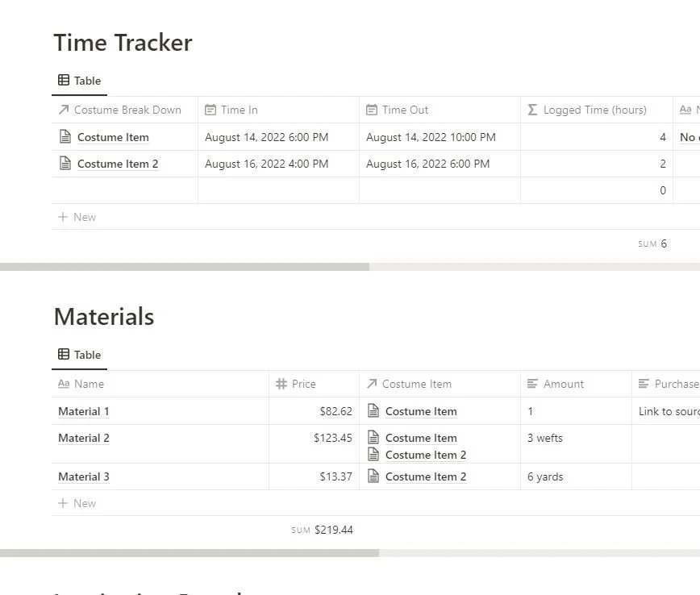Click the calendar icon beside Time Out
This screenshot has height=595, width=700.
(x=372, y=110)
